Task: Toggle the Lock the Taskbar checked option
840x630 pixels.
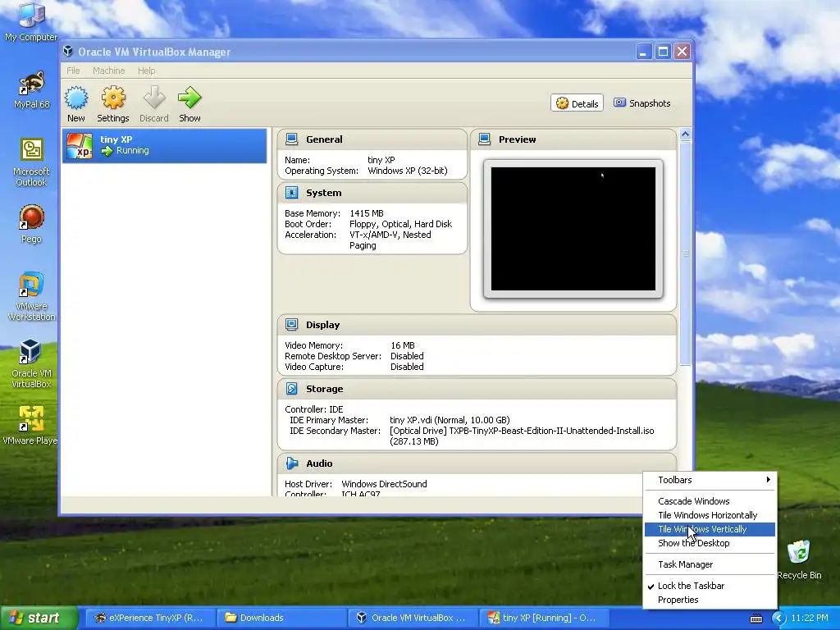Action: tap(710, 586)
